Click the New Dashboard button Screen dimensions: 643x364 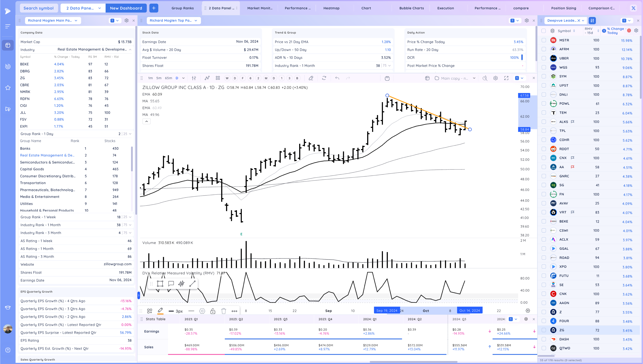[x=126, y=8]
